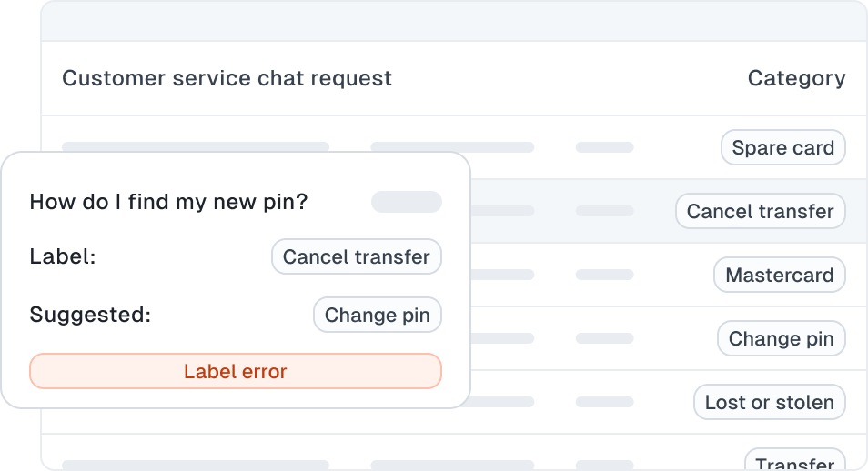This screenshot has width=868, height=471.
Task: Click longest placeholder bar in Spare card row
Action: (196, 146)
